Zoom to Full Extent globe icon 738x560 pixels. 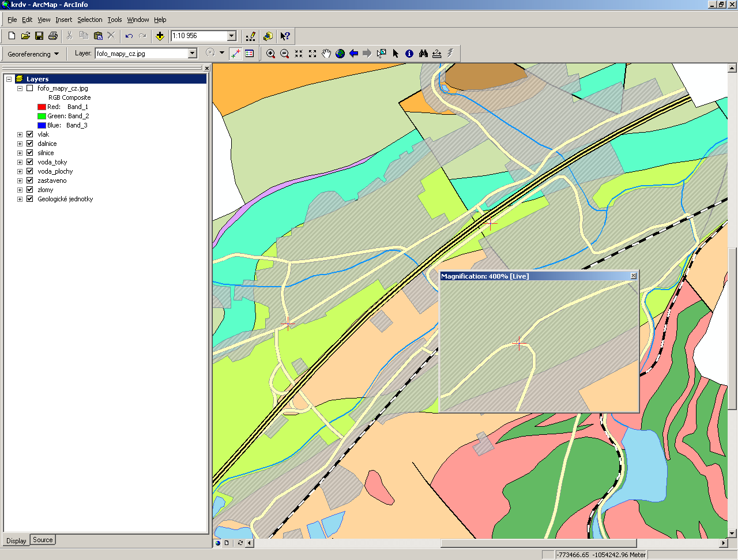340,54
